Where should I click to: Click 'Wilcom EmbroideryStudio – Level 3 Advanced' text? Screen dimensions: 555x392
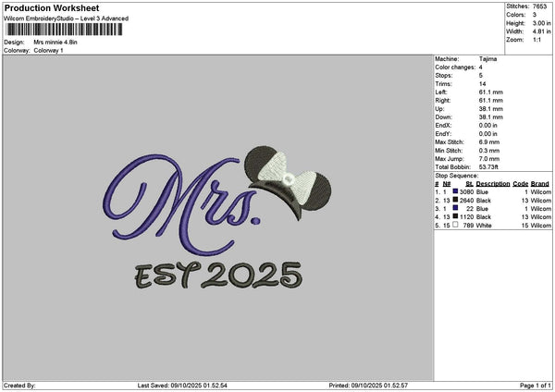tap(67, 18)
